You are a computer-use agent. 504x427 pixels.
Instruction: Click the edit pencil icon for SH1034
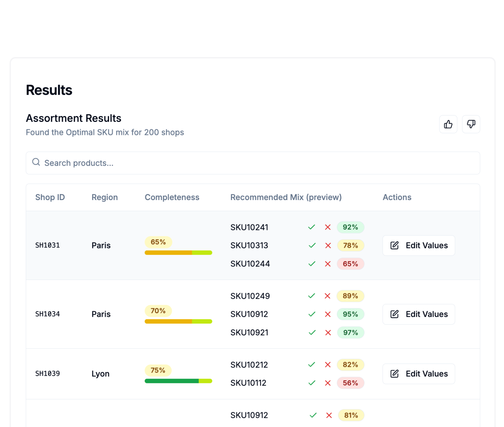pos(394,314)
